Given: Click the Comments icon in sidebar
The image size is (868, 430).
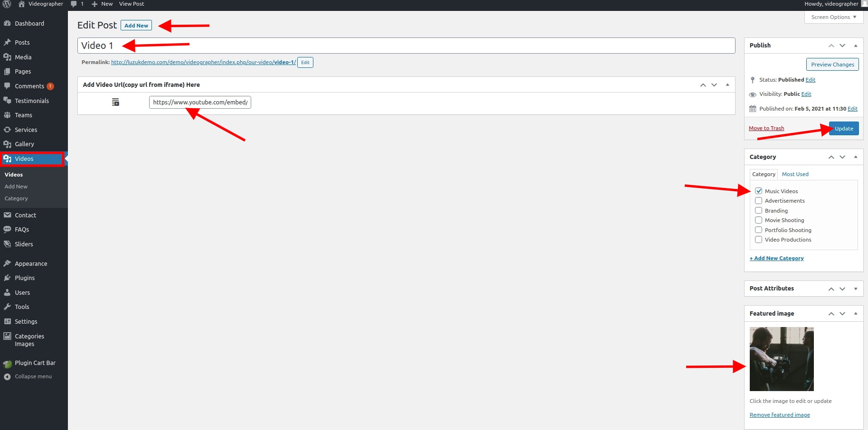Looking at the screenshot, I should click(7, 86).
